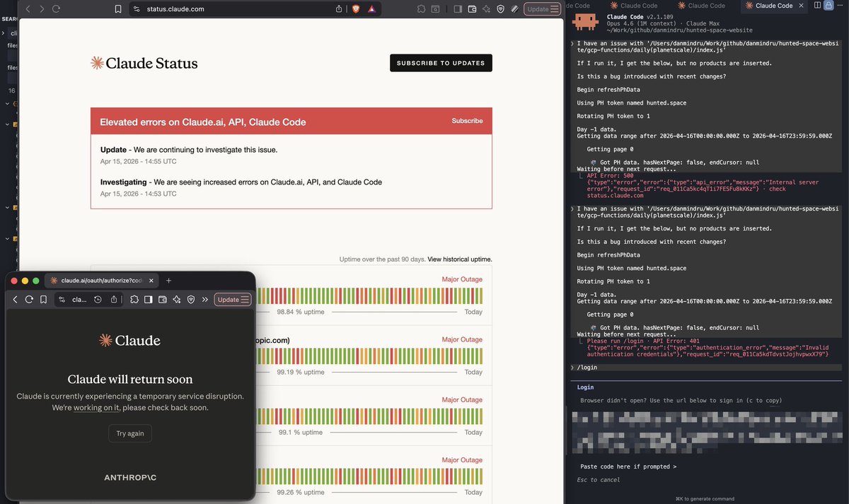Click 99.19 % uptime label
The width and height of the screenshot is (849, 504).
tap(301, 372)
